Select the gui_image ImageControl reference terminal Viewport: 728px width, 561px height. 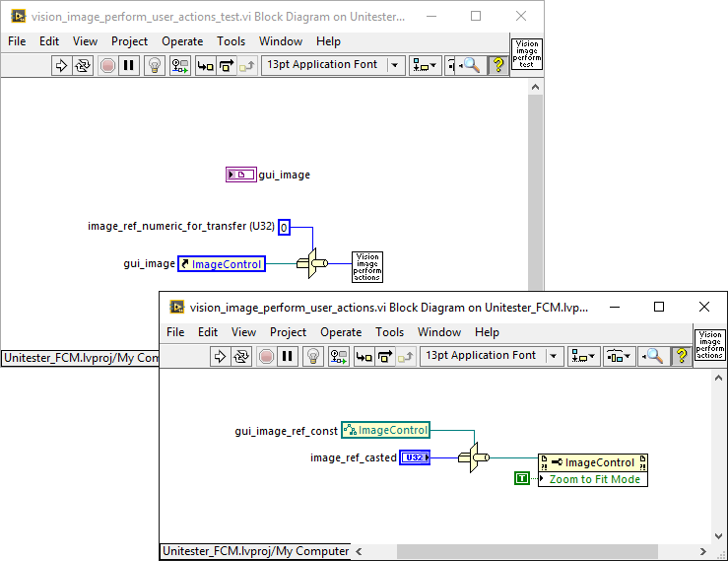pos(222,263)
